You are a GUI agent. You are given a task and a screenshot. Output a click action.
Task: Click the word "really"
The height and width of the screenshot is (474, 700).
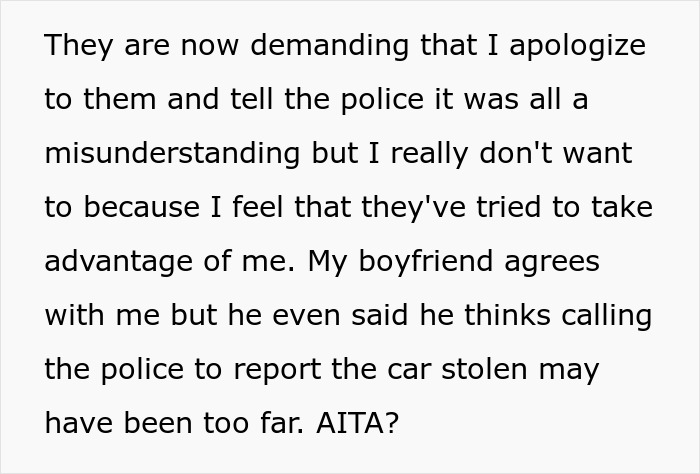[x=429, y=154]
